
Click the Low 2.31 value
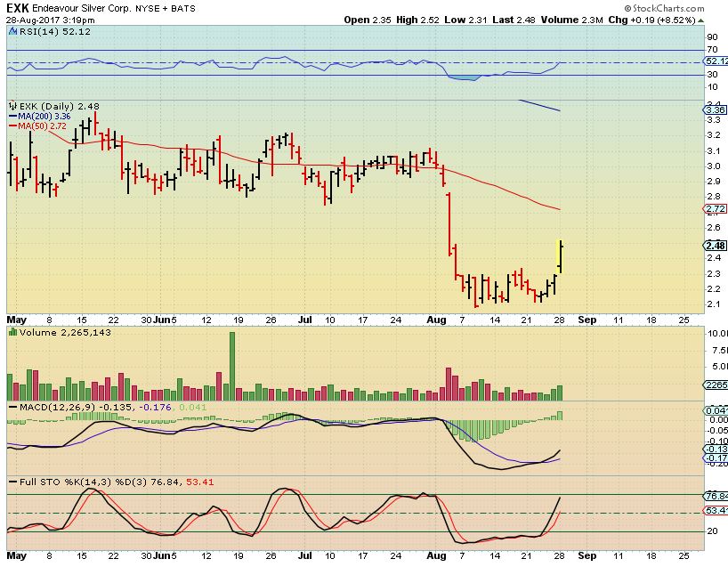[465, 20]
